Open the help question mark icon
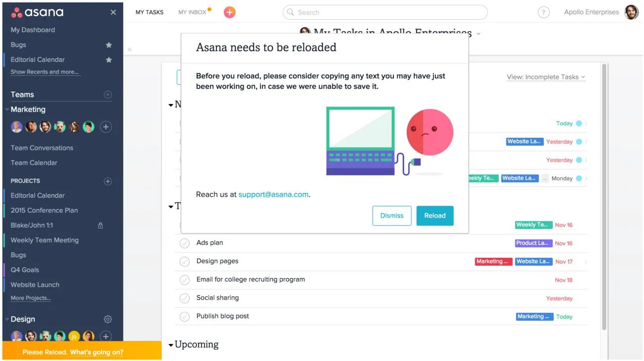644x361 pixels. click(543, 13)
